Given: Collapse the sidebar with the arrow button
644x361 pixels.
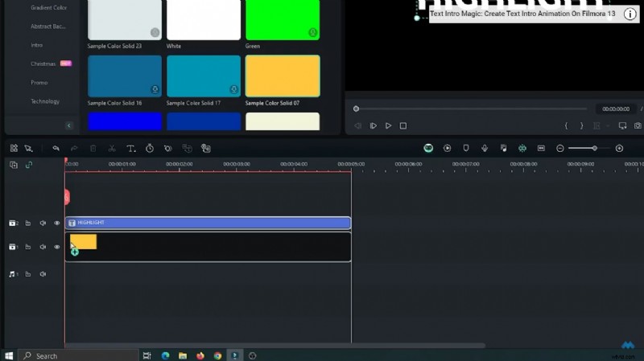Looking at the screenshot, I should coord(68,125).
